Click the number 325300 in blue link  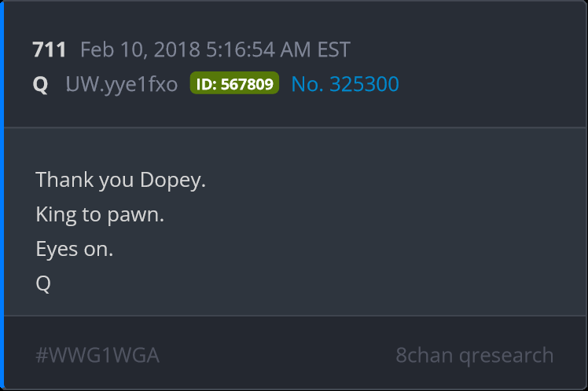[x=364, y=84]
